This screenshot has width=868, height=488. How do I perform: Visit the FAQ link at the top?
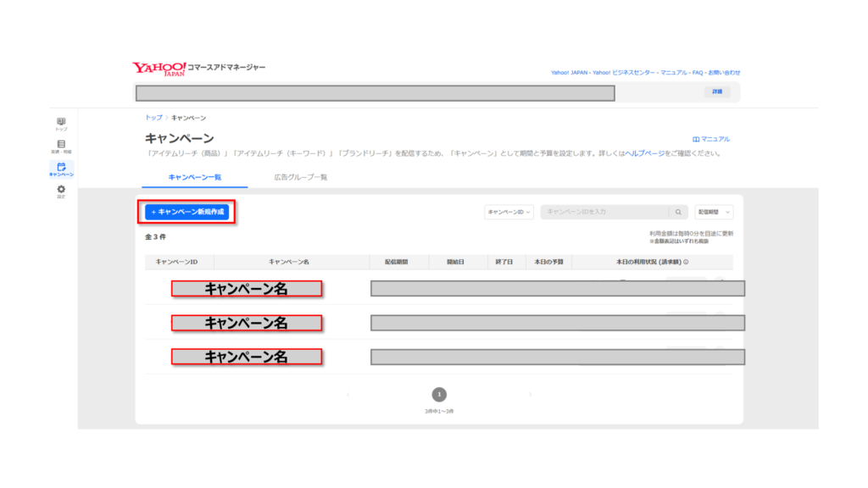698,73
